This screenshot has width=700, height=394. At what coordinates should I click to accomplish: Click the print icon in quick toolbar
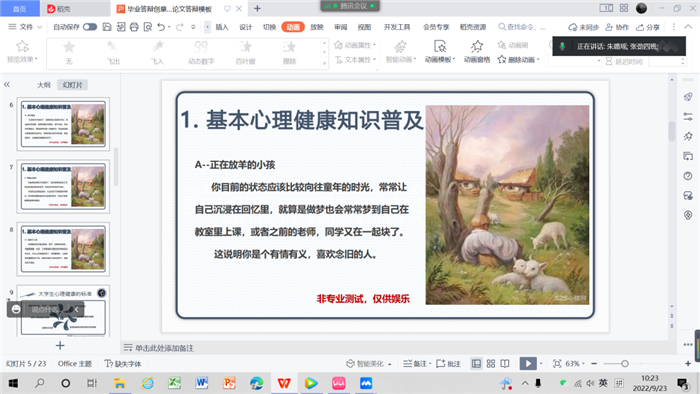point(134,27)
